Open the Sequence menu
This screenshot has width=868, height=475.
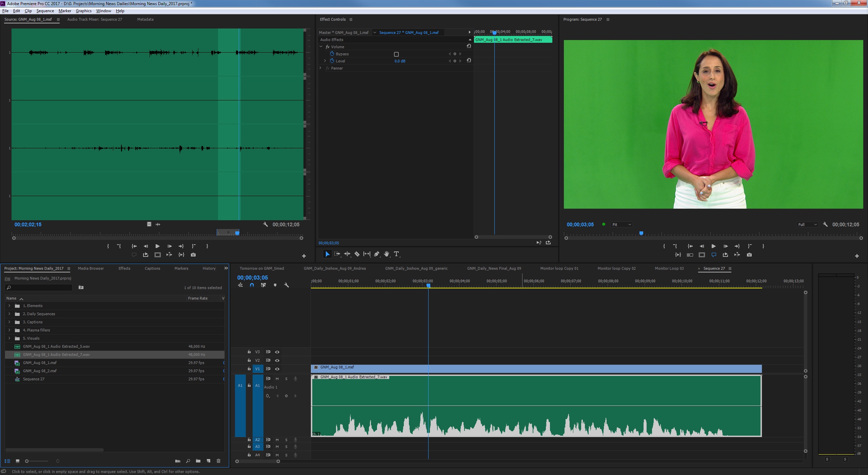pyautogui.click(x=45, y=11)
